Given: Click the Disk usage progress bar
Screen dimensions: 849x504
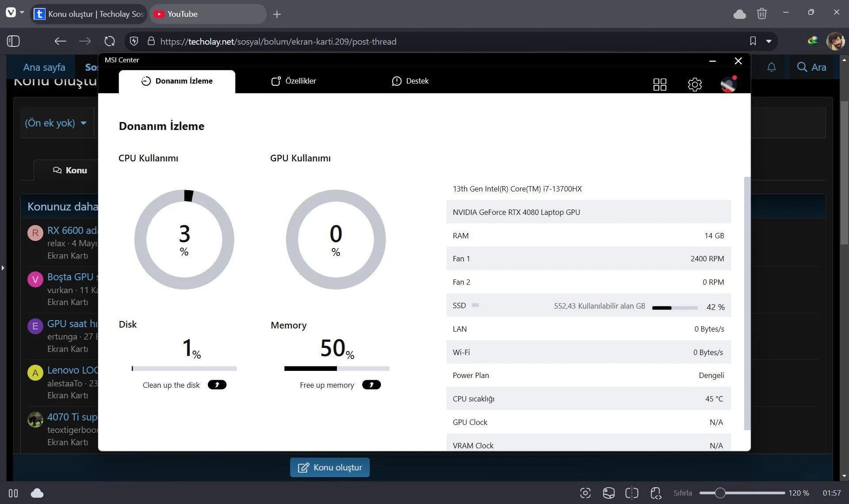Looking at the screenshot, I should click(x=184, y=368).
